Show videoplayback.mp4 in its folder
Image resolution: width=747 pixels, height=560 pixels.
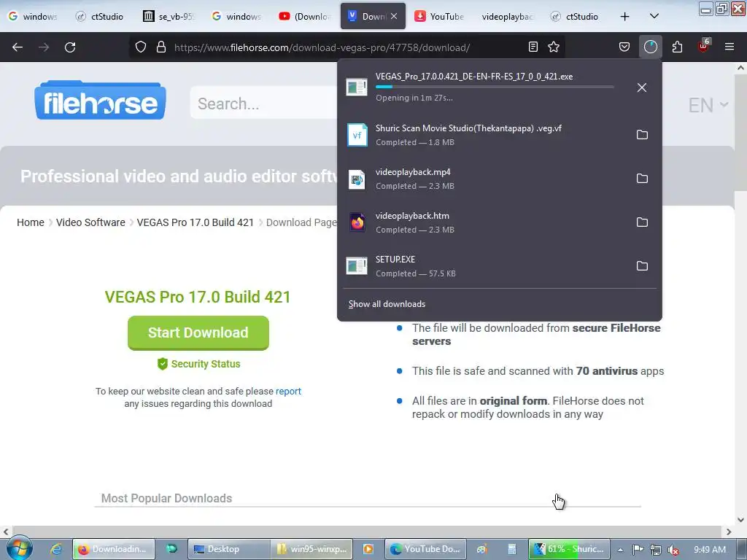(642, 179)
